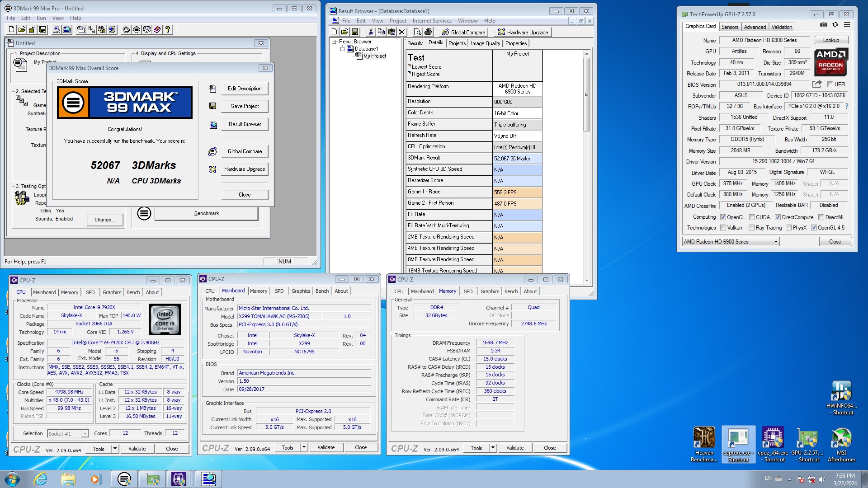Image resolution: width=868 pixels, height=488 pixels.
Task: Click the help question mark icon in 3DMark toolbar
Action: point(168,30)
